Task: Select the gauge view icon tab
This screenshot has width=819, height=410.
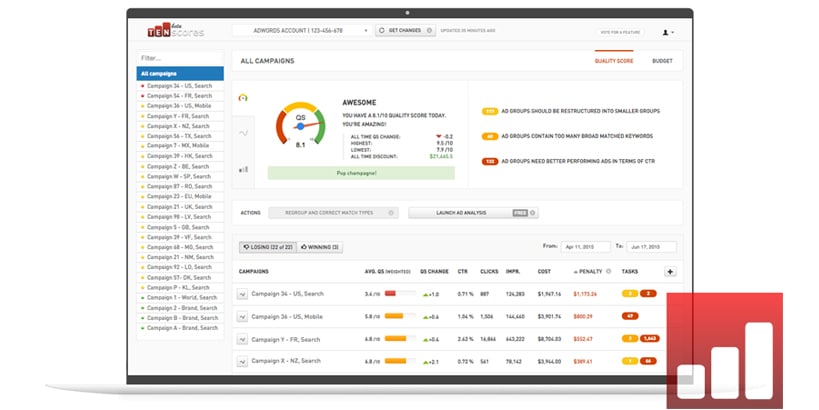Action: [x=243, y=98]
